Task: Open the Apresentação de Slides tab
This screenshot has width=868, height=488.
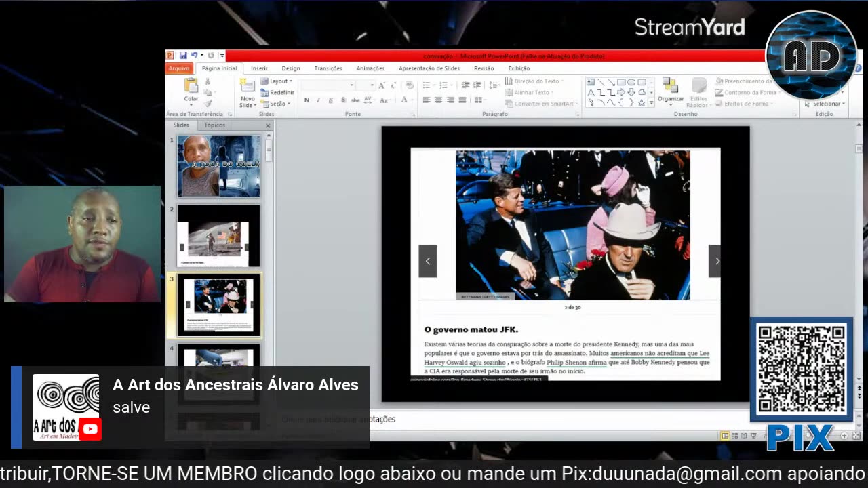Action: [x=429, y=68]
